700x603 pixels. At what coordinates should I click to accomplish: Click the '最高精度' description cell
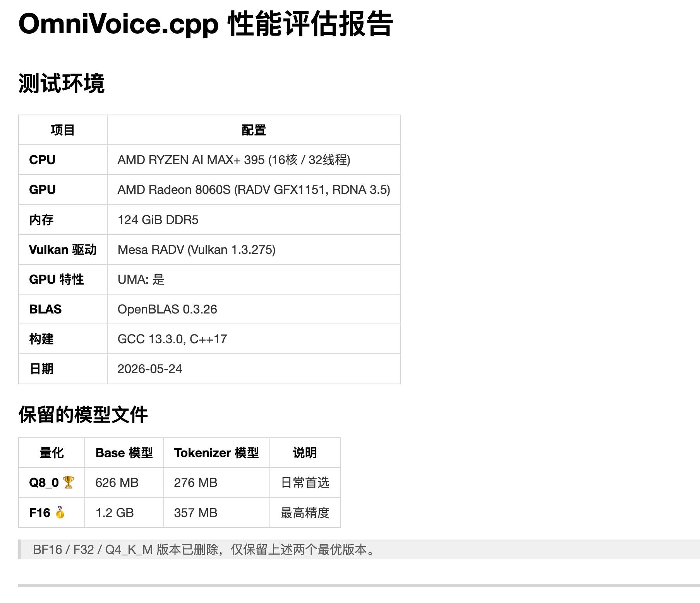[305, 513]
